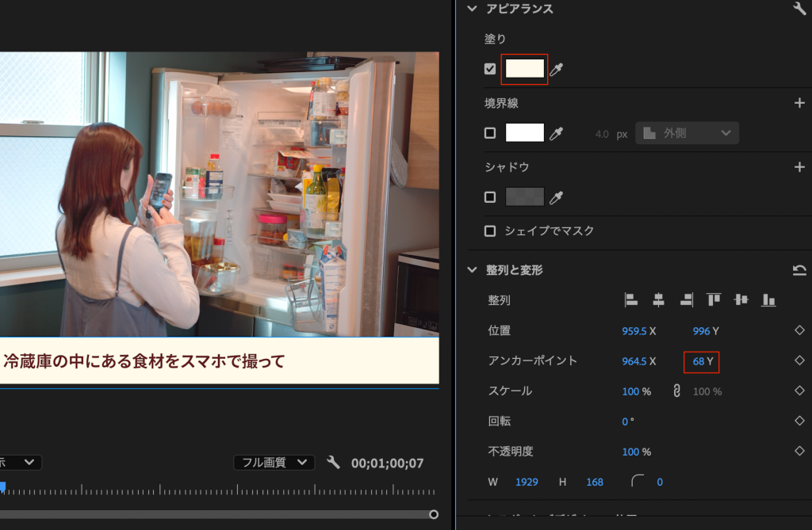812x530 pixels.
Task: Uncheck the 塗り fill checkbox
Action: [x=490, y=69]
